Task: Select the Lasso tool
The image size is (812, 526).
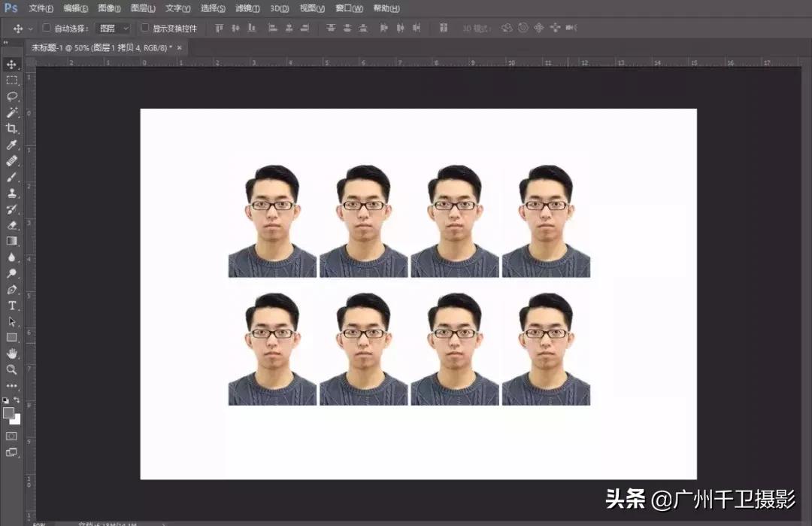Action: click(x=11, y=96)
